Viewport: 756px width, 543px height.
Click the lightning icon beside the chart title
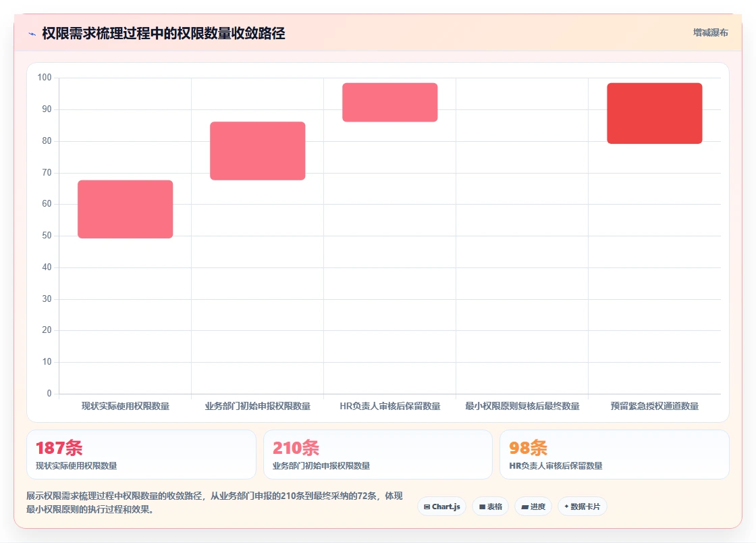pyautogui.click(x=32, y=34)
